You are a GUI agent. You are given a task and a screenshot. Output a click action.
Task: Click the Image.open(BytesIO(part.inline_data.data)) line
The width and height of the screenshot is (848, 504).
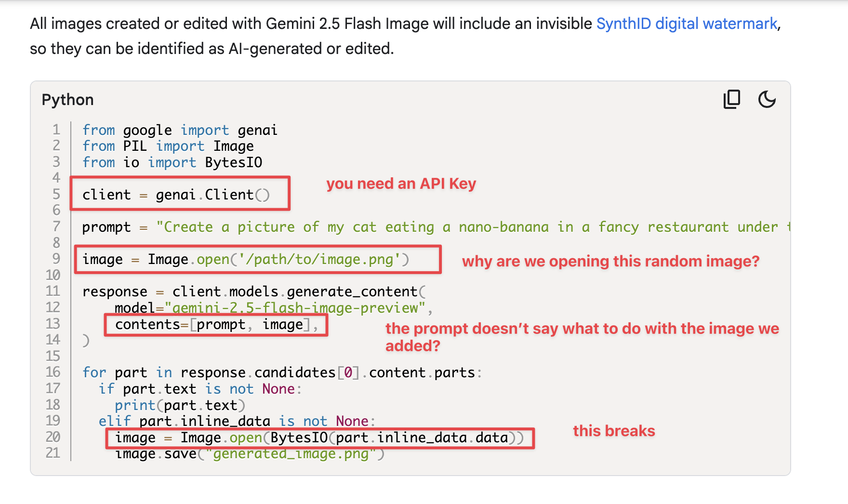coord(319,438)
